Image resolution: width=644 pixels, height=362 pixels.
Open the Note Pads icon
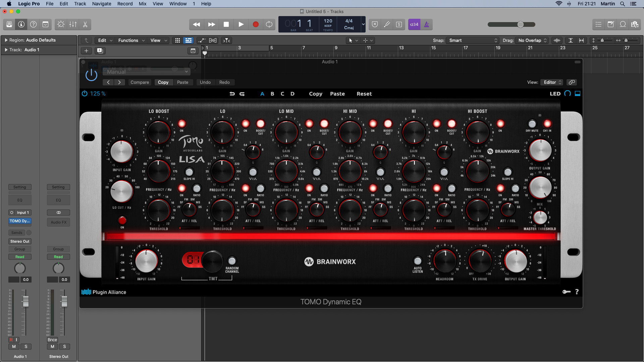(x=610, y=24)
